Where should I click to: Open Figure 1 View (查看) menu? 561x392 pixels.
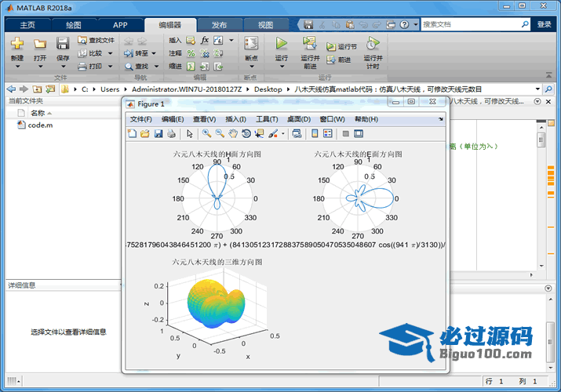[x=204, y=119]
